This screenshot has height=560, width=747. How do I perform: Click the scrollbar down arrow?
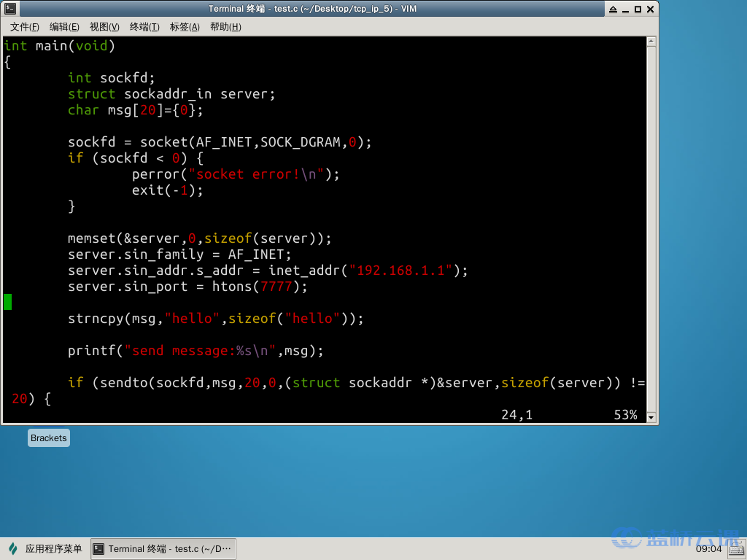coord(651,417)
